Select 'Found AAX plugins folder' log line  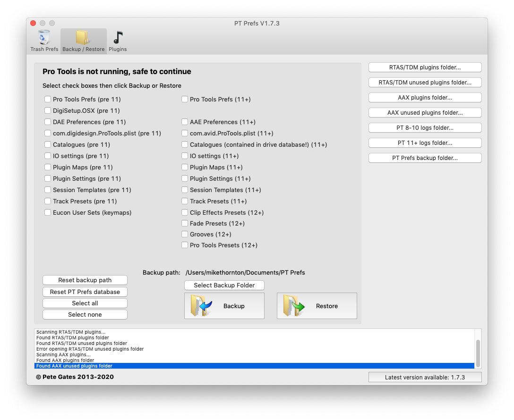pos(254,360)
